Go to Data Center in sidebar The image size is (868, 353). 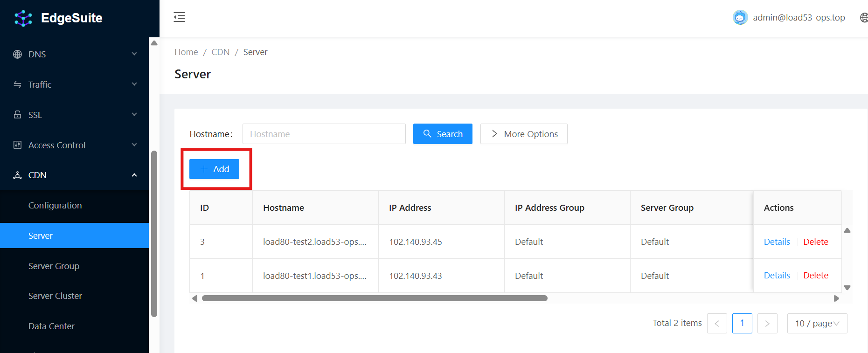(x=51, y=326)
